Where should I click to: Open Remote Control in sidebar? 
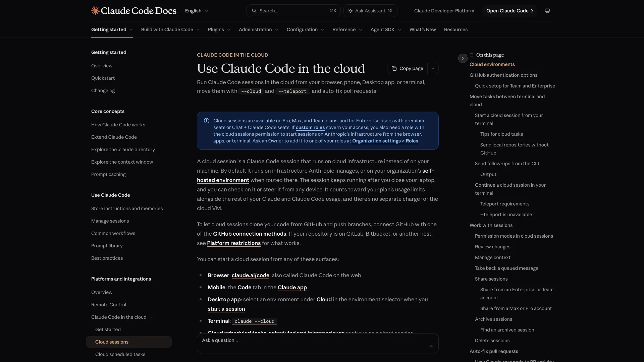pyautogui.click(x=109, y=305)
